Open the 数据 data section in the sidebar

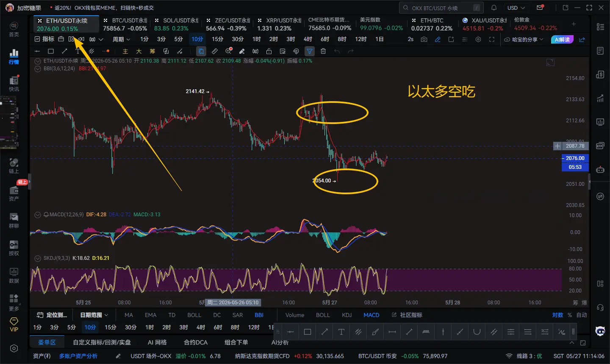(x=14, y=275)
